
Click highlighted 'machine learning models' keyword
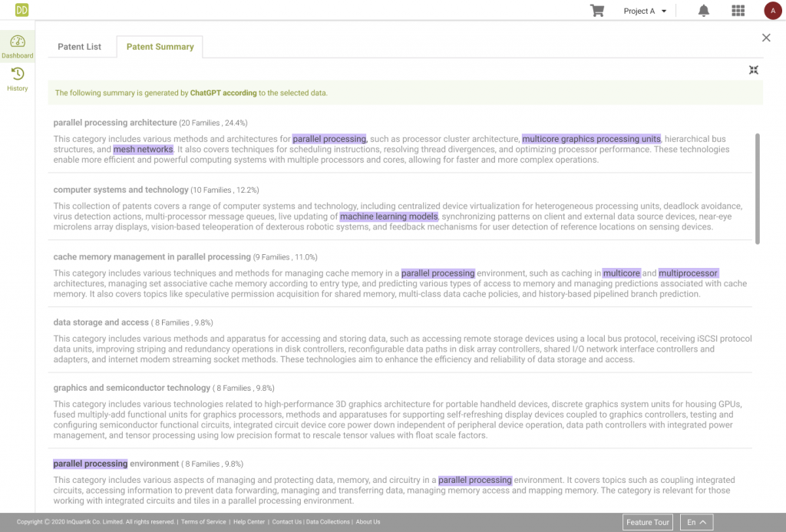[389, 216]
